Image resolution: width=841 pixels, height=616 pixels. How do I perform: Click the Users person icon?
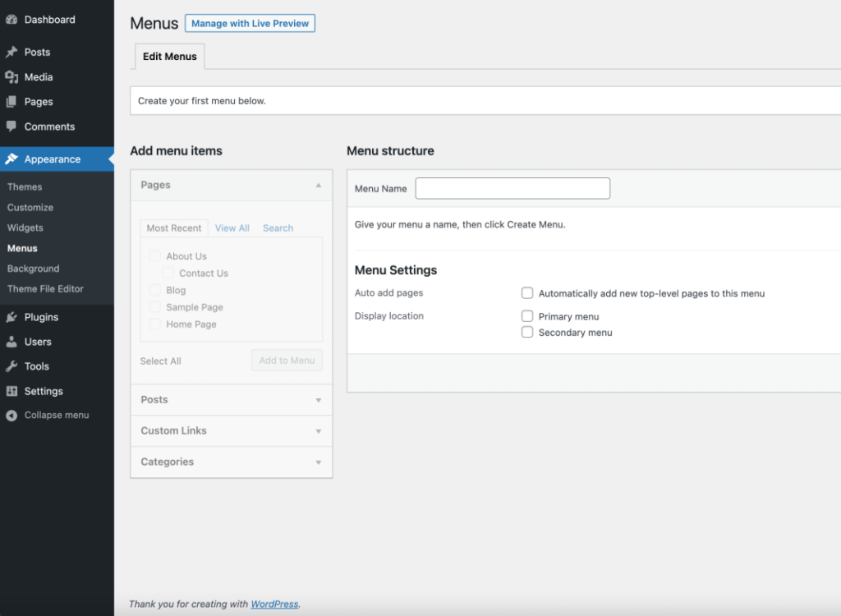[x=11, y=342]
